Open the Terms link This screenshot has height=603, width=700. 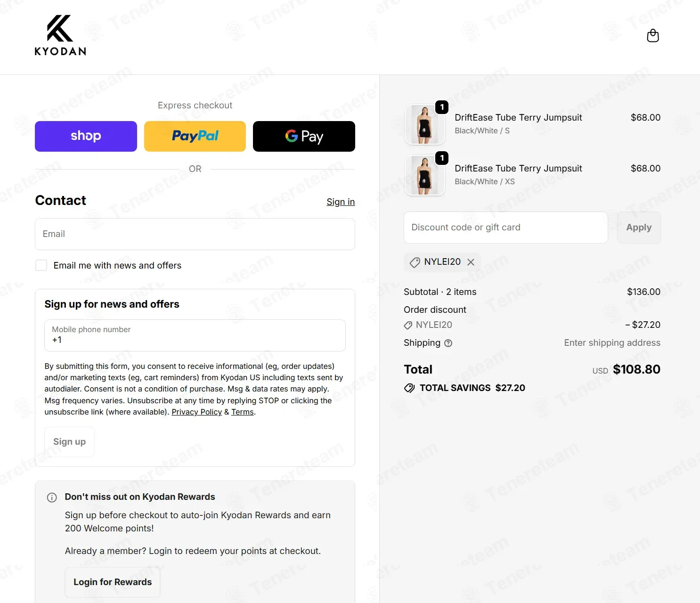click(x=243, y=412)
